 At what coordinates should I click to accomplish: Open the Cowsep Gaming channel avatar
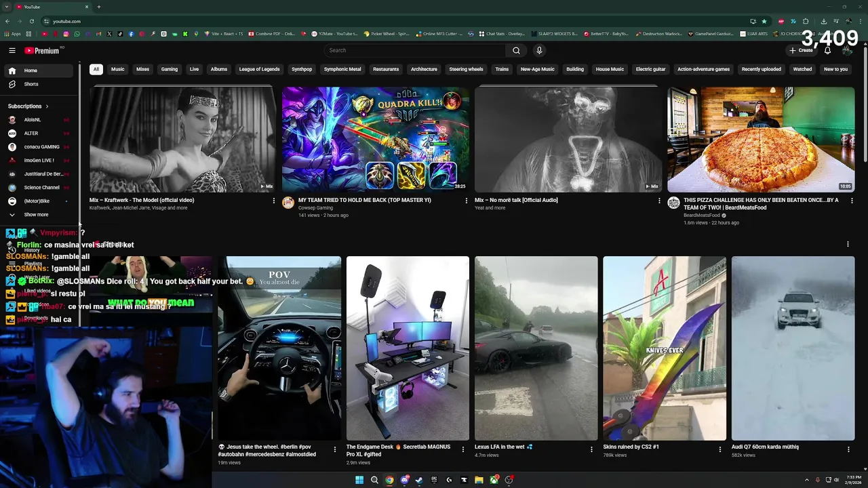(x=288, y=203)
